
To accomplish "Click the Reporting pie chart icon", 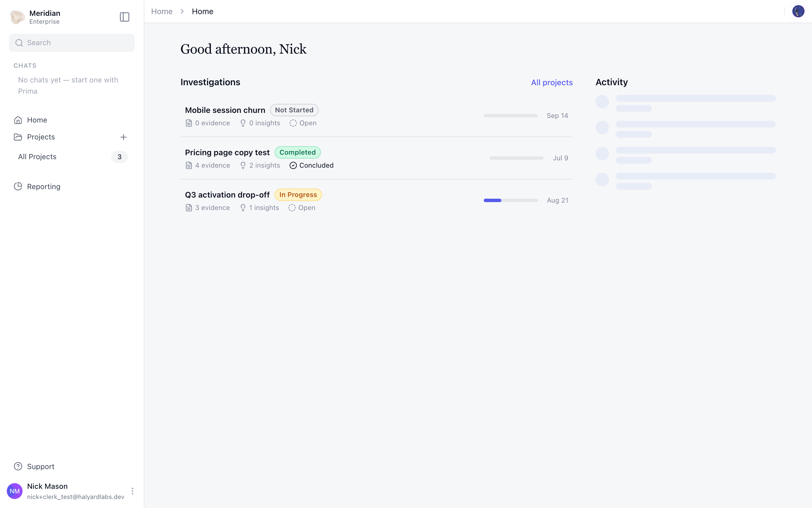I will click(x=18, y=187).
